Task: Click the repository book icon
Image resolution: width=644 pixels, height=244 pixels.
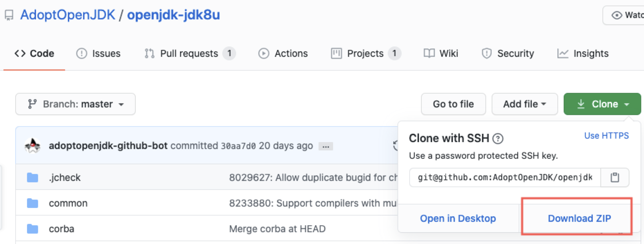Action: [x=9, y=15]
